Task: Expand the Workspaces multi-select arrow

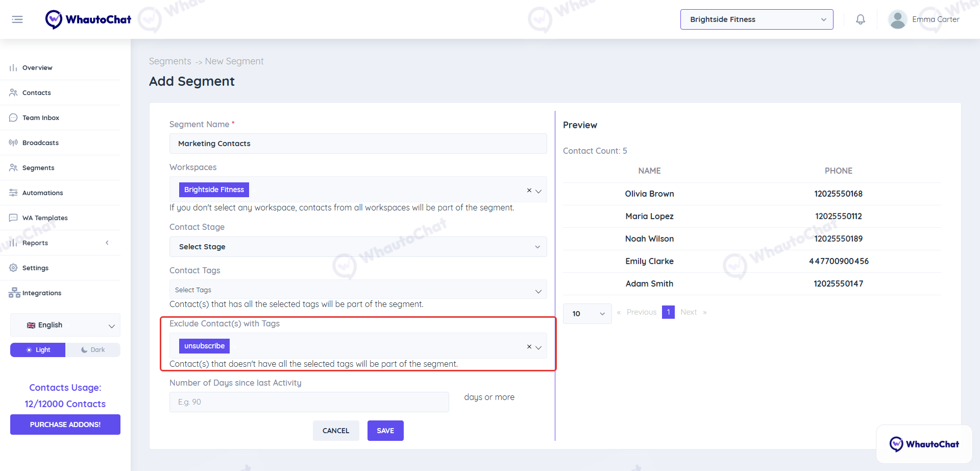Action: [x=538, y=191]
